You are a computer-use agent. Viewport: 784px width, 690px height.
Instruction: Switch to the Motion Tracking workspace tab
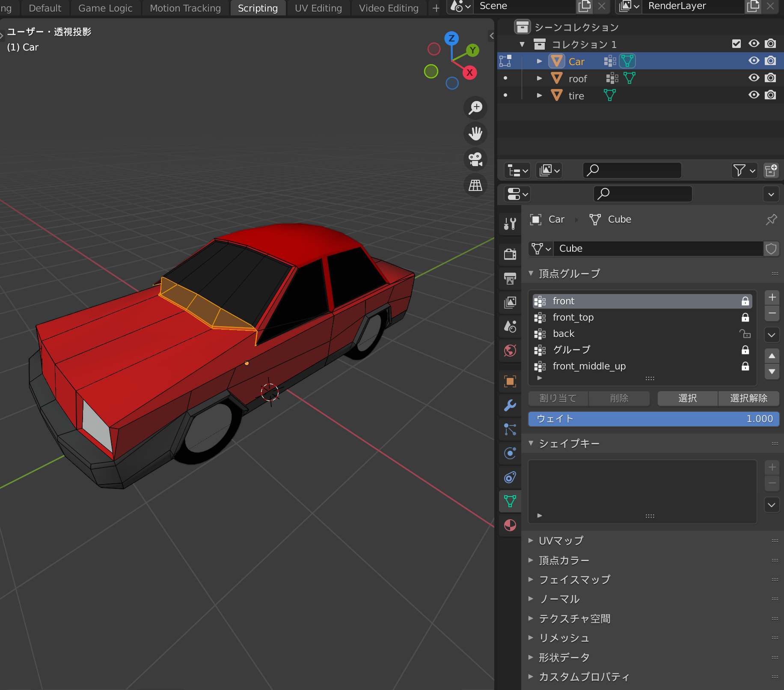coord(185,8)
